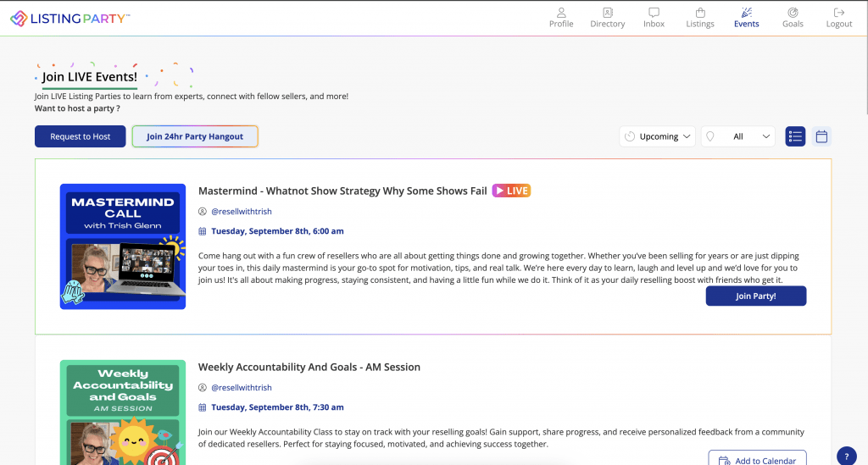Click Mastermind - Whatnot Show Strategy event title
This screenshot has height=465, width=868.
(342, 191)
